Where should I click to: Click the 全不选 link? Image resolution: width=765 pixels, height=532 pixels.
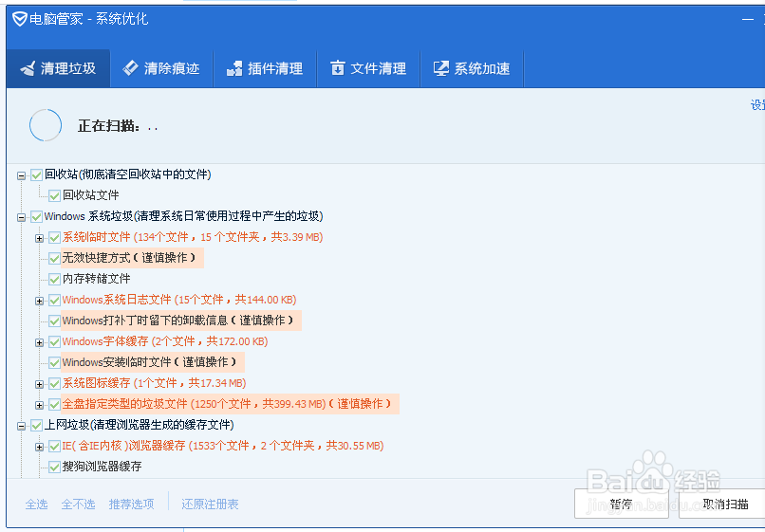pos(78,504)
